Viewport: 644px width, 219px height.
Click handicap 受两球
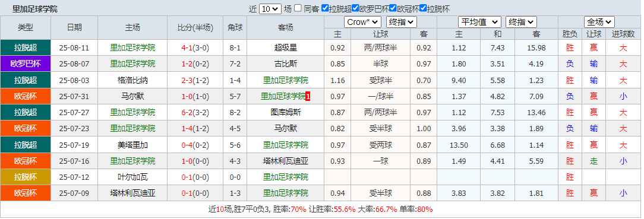(x=381, y=145)
